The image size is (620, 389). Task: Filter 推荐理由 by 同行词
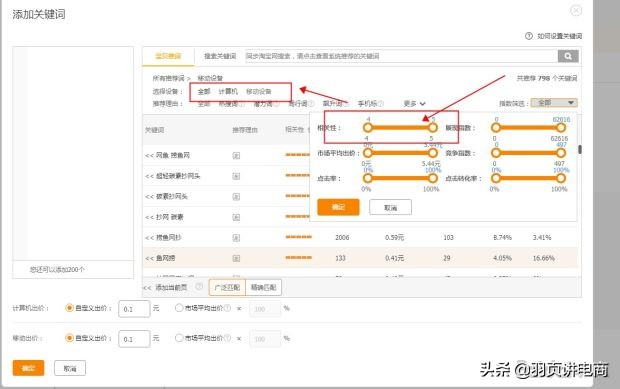[298, 104]
